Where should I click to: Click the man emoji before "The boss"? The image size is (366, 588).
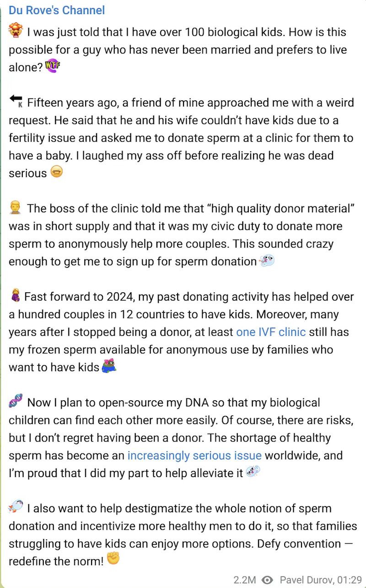(x=16, y=208)
